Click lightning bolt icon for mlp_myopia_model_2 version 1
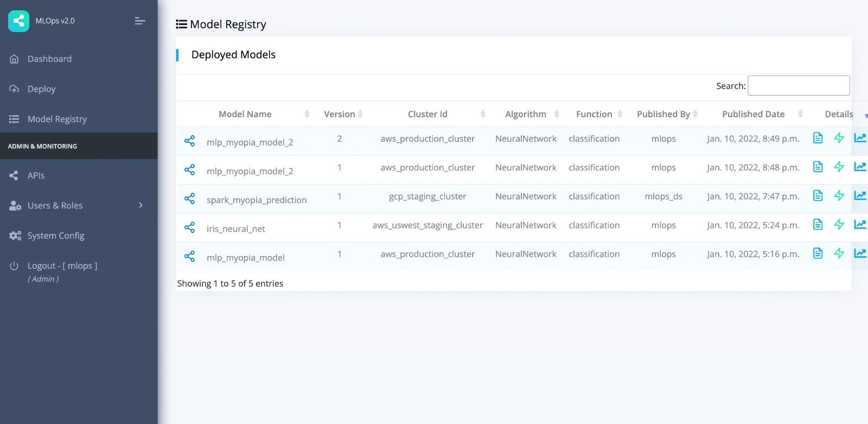 (x=839, y=167)
